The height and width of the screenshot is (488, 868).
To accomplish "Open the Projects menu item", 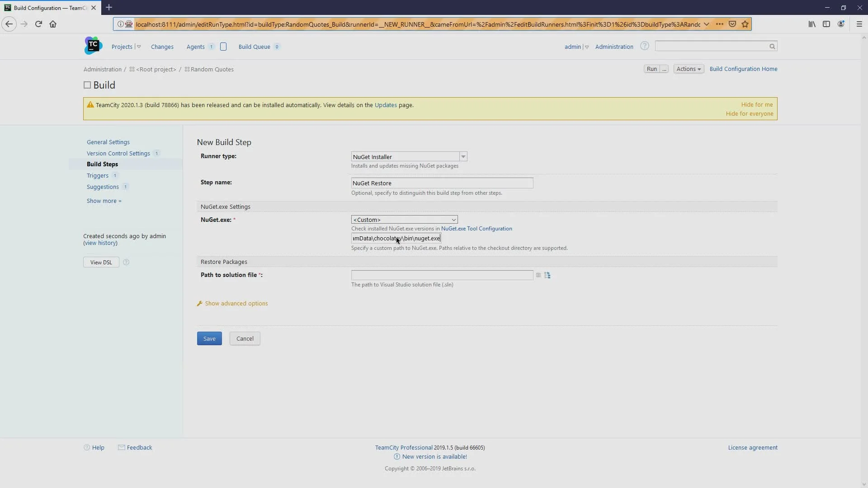I will (x=122, y=47).
